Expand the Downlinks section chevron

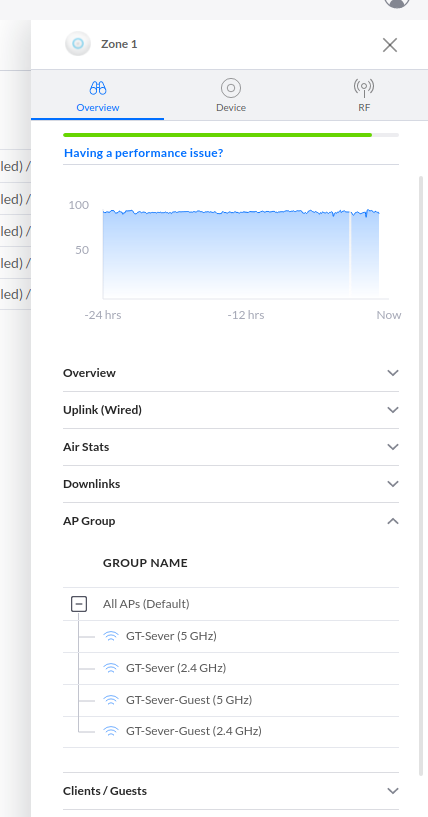point(393,484)
